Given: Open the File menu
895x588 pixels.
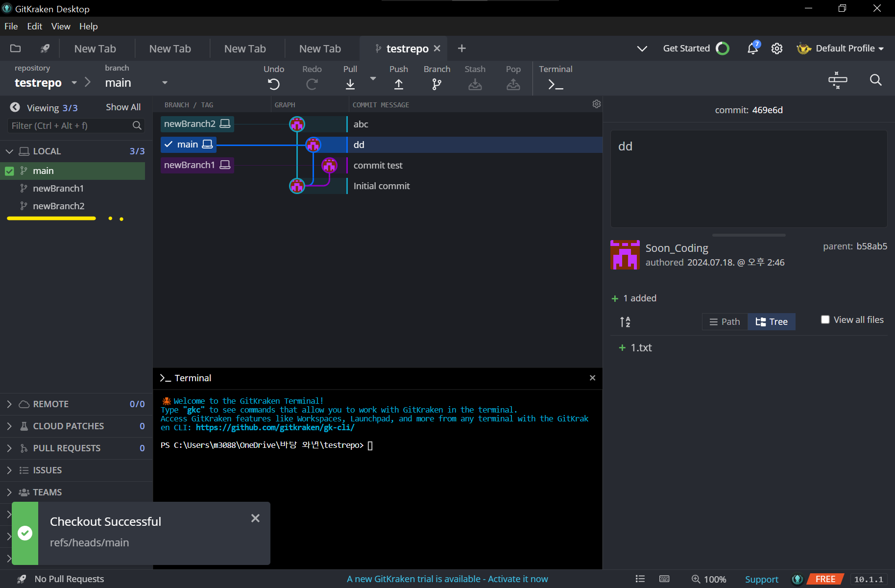Looking at the screenshot, I should (x=11, y=26).
